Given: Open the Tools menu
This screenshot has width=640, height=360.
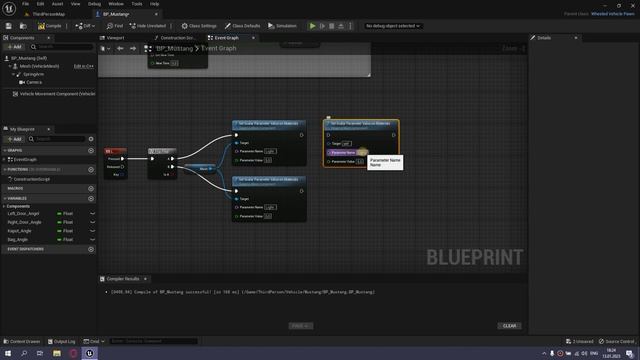Looking at the screenshot, I should click(x=137, y=4).
